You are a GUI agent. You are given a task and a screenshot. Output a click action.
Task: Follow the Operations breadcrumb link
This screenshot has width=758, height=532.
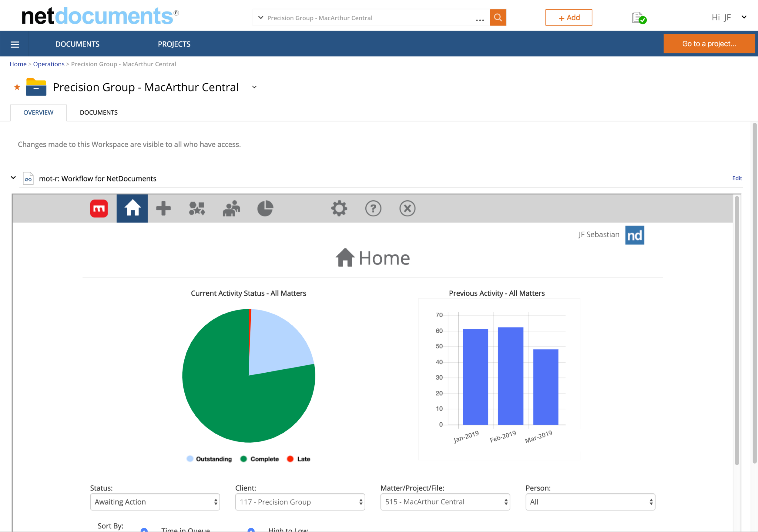[49, 64]
